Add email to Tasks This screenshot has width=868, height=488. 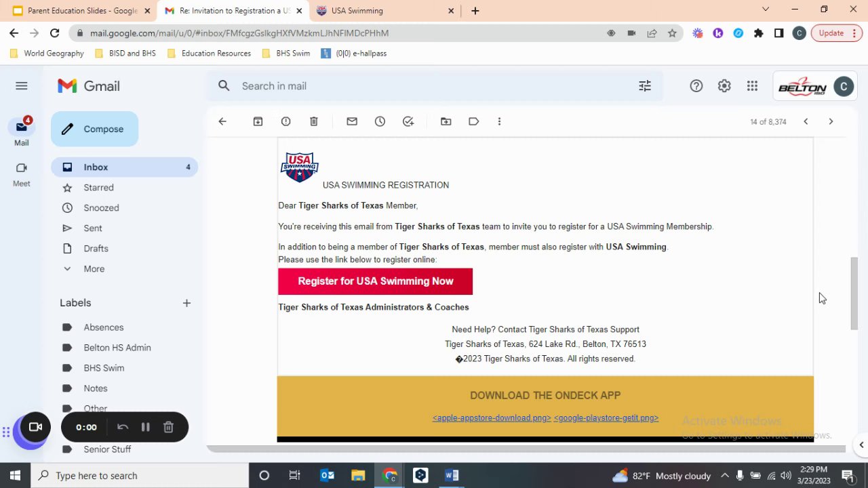[408, 121]
